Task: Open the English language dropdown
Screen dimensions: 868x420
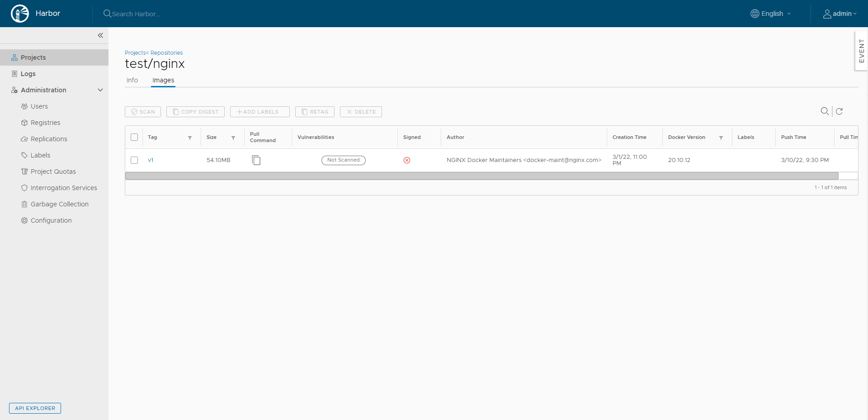Action: (x=771, y=14)
